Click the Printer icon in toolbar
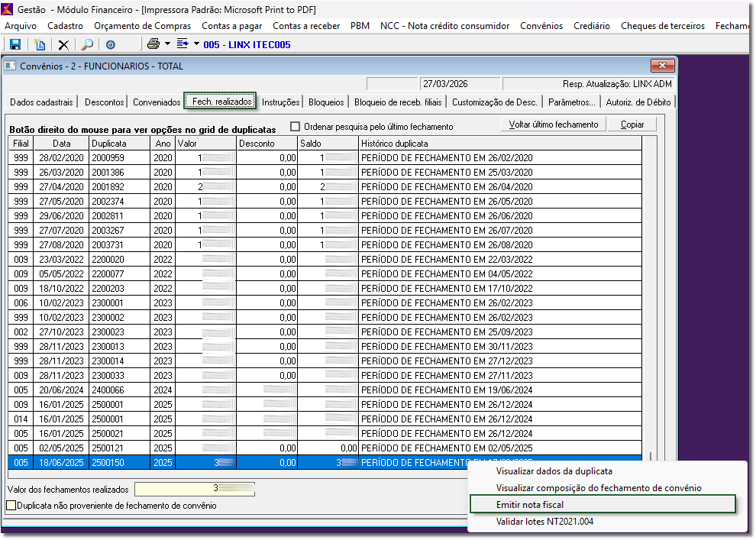 pyautogui.click(x=153, y=44)
